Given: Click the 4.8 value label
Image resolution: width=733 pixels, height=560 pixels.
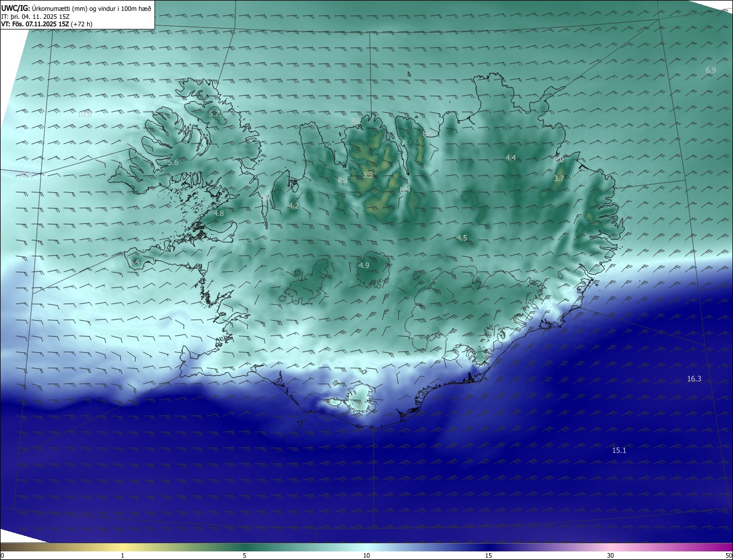Looking at the screenshot, I should (219, 213).
